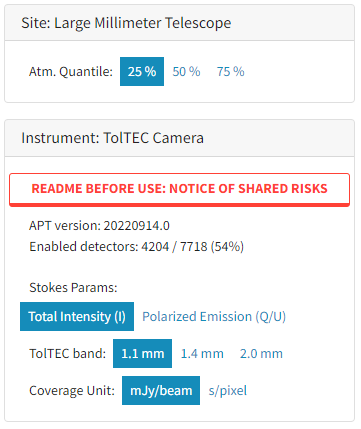Switch TolTEC band to 2.0 mm
The height and width of the screenshot is (429, 361).
tap(261, 353)
